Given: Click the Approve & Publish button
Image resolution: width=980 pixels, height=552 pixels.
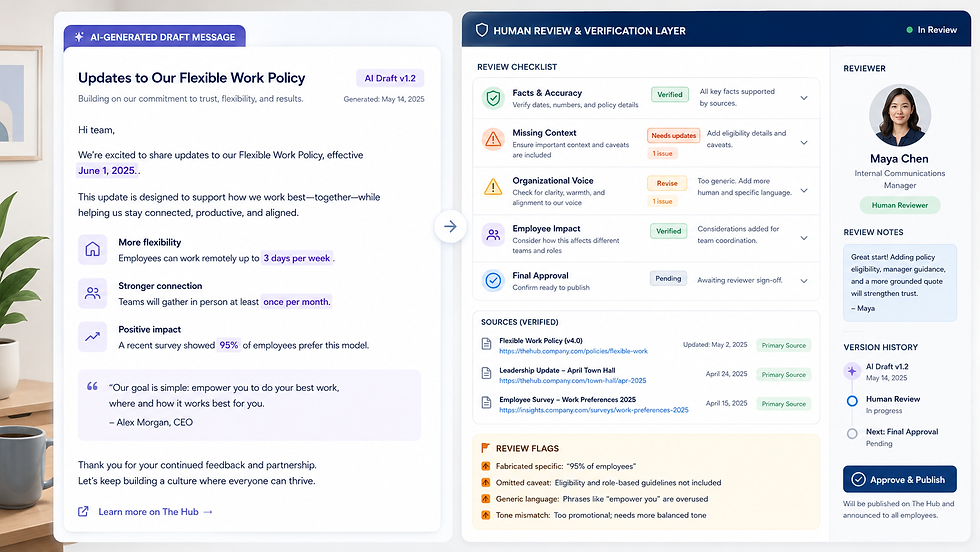Looking at the screenshot, I should [x=899, y=479].
